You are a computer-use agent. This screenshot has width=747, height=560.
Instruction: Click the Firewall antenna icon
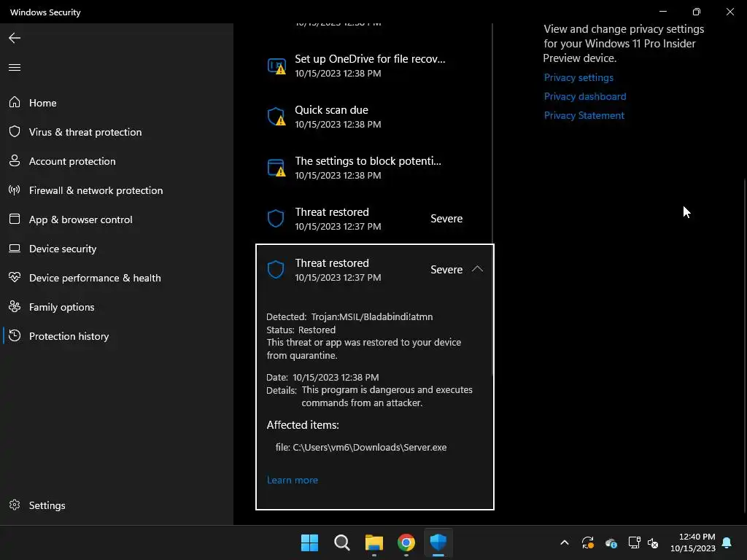(15, 190)
